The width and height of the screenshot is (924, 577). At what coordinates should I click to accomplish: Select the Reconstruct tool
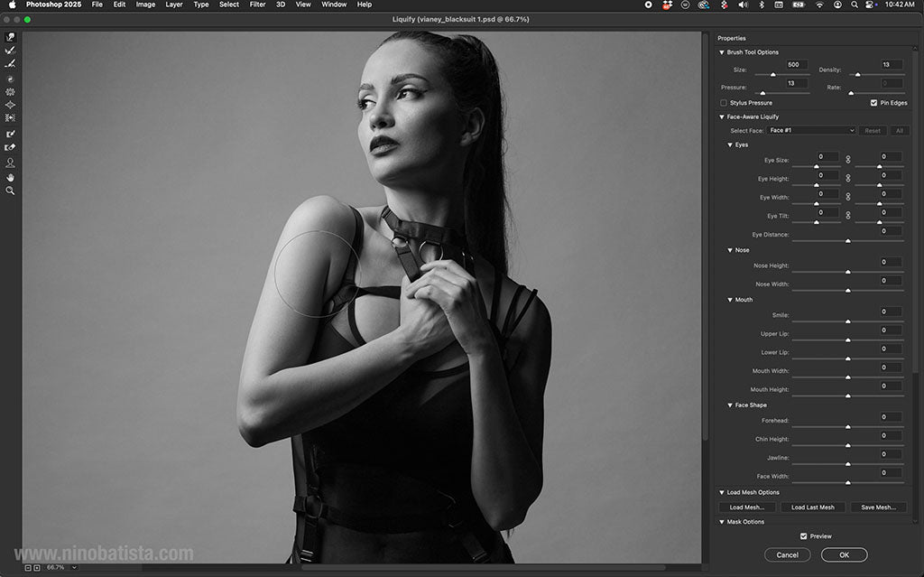click(10, 51)
